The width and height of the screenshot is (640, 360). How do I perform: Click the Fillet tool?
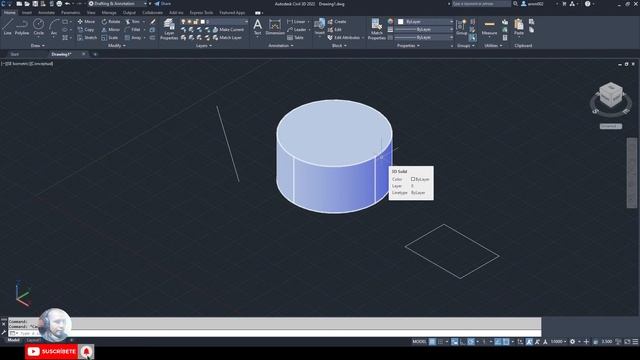click(x=133, y=30)
